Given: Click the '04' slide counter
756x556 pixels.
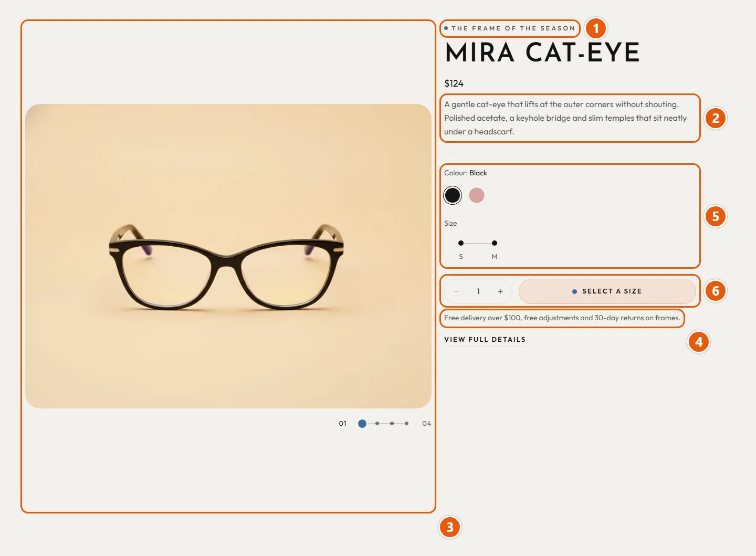Looking at the screenshot, I should pyautogui.click(x=427, y=424).
